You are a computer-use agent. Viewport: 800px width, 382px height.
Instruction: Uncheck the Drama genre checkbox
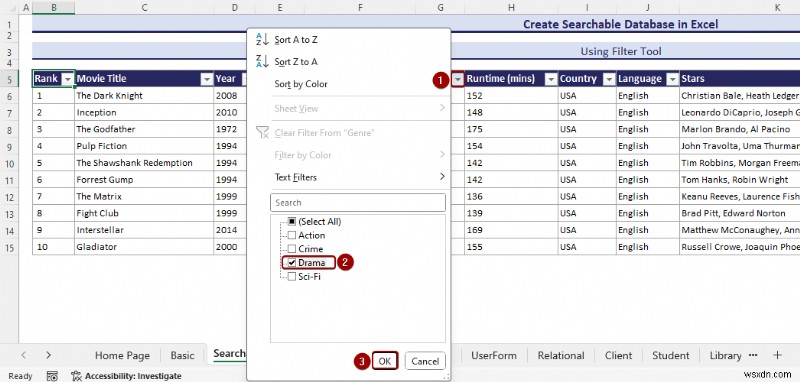[292, 263]
